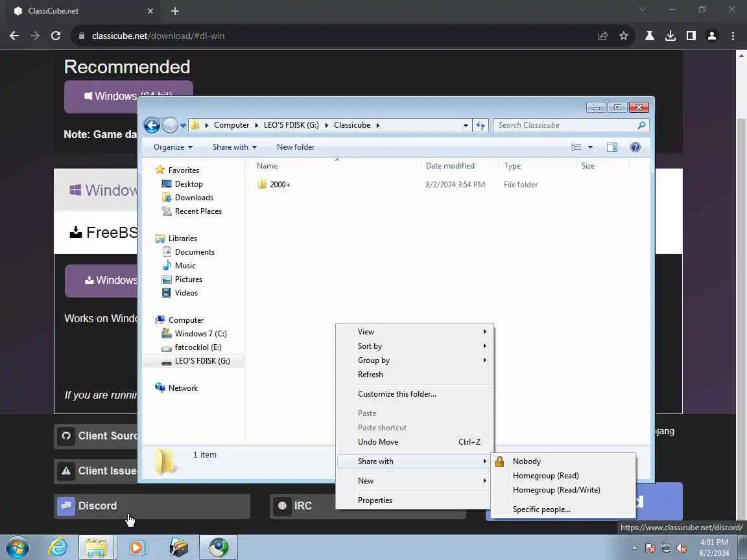
Task: Click the address bar refresh button in Explorer
Action: tap(480, 125)
